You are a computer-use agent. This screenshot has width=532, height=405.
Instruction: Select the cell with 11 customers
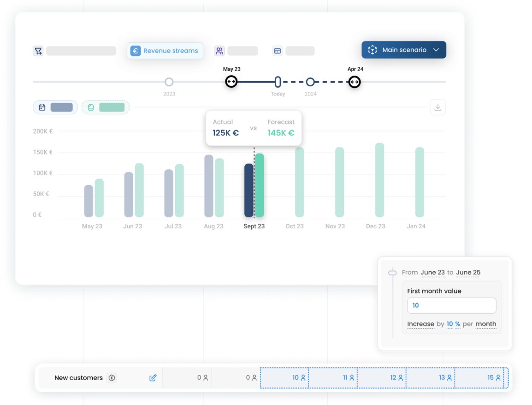tap(333, 378)
